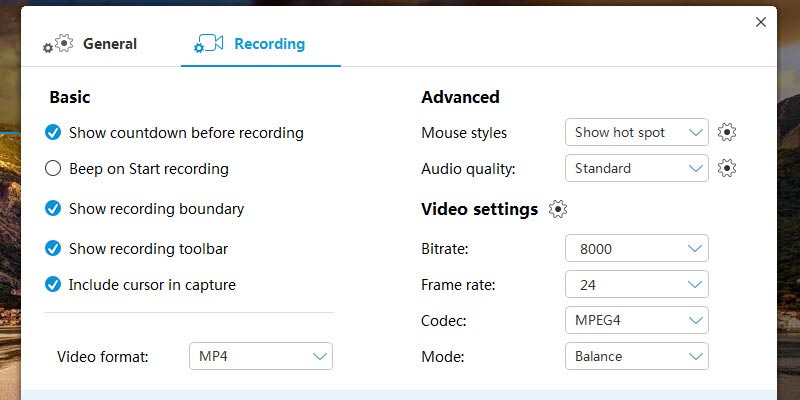Viewport: 800px width, 400px height.
Task: Expand the Mode Balance dropdown
Action: [x=636, y=356]
